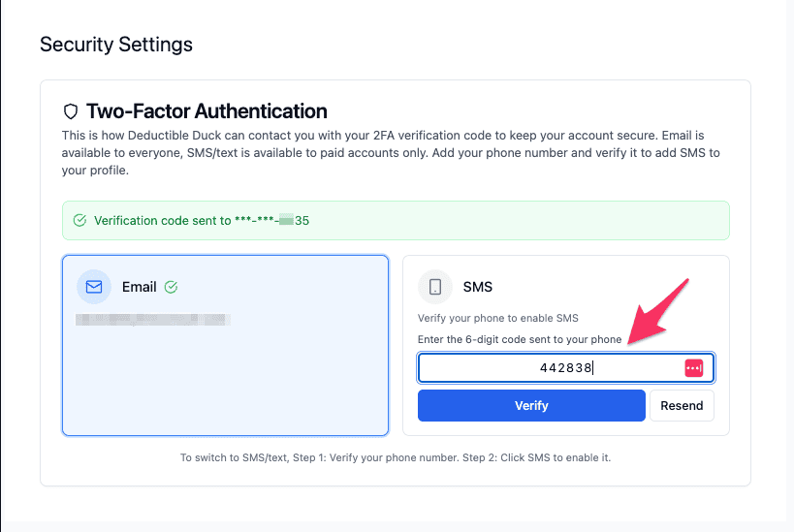Click the pink arrow annotation
The image size is (794, 532).
coord(658,311)
